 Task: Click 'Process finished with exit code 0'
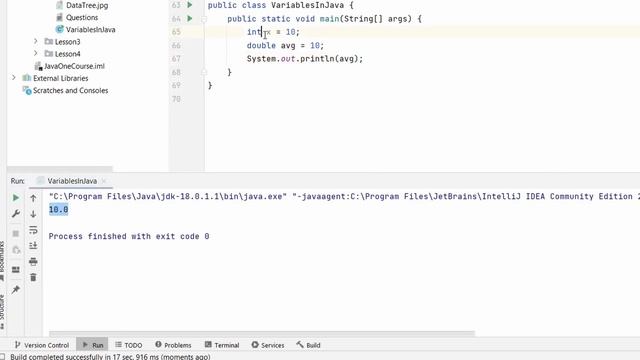129,236
